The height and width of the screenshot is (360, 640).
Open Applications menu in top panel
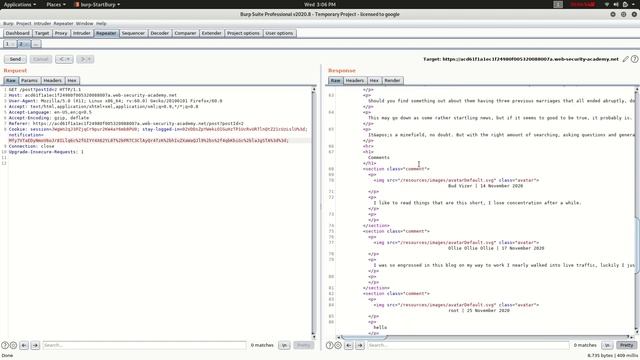[20, 4]
